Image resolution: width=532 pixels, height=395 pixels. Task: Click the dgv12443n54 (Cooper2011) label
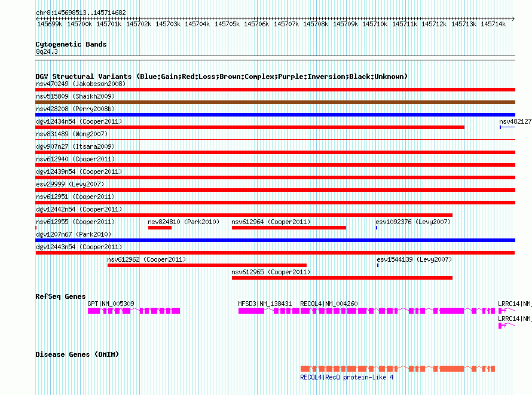coord(79,247)
